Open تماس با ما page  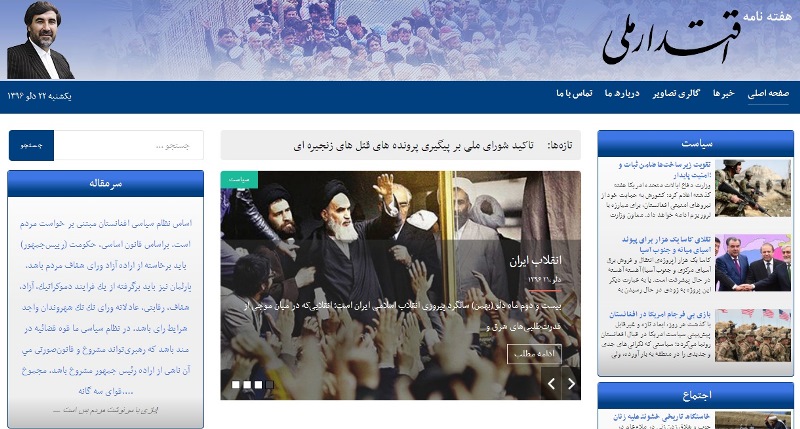(x=574, y=93)
